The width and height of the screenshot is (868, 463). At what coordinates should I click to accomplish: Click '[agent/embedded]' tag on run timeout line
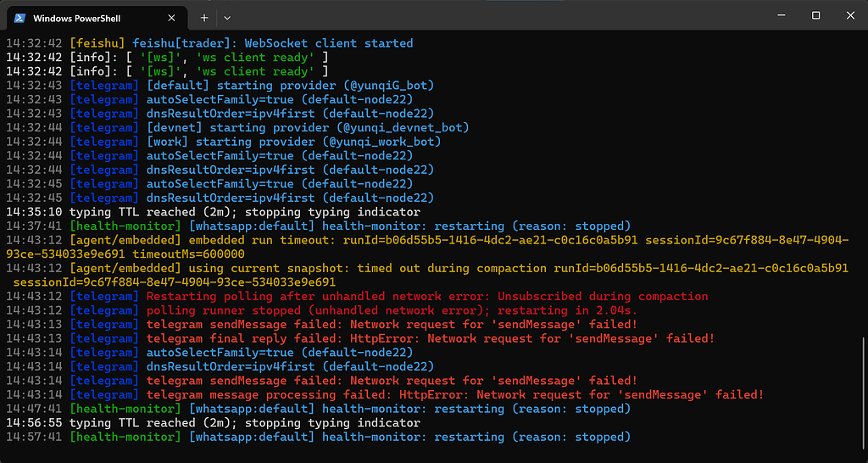125,240
